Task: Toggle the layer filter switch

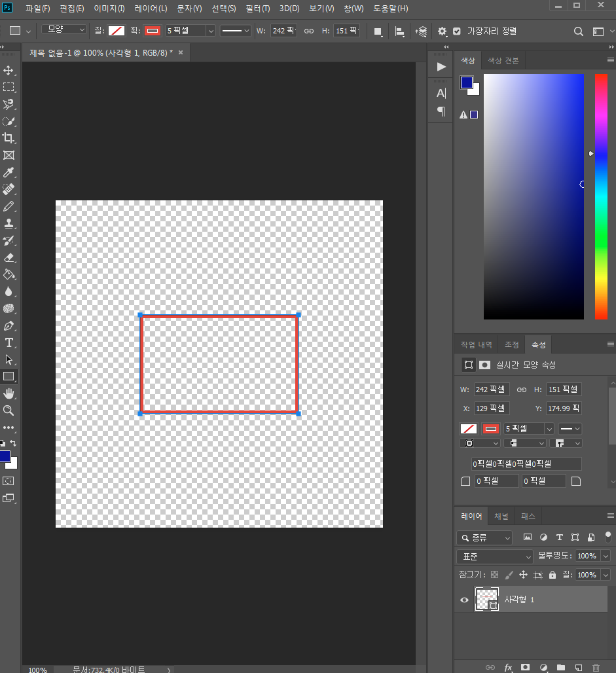Action: (x=608, y=537)
